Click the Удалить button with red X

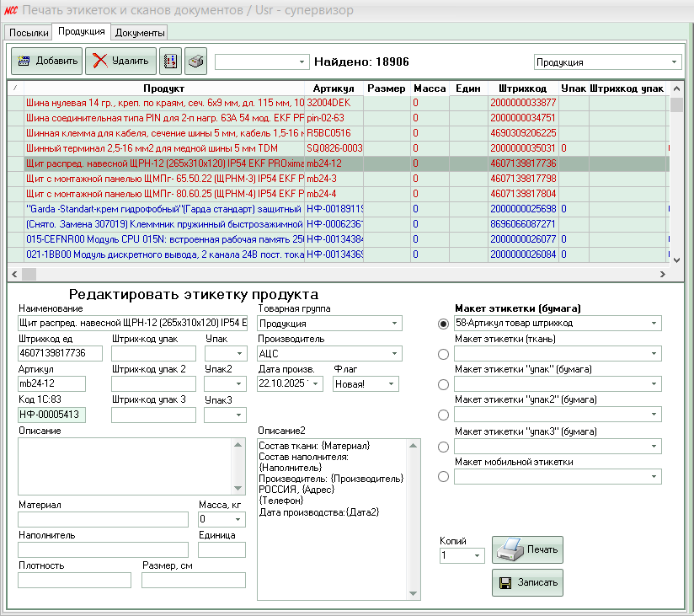120,61
